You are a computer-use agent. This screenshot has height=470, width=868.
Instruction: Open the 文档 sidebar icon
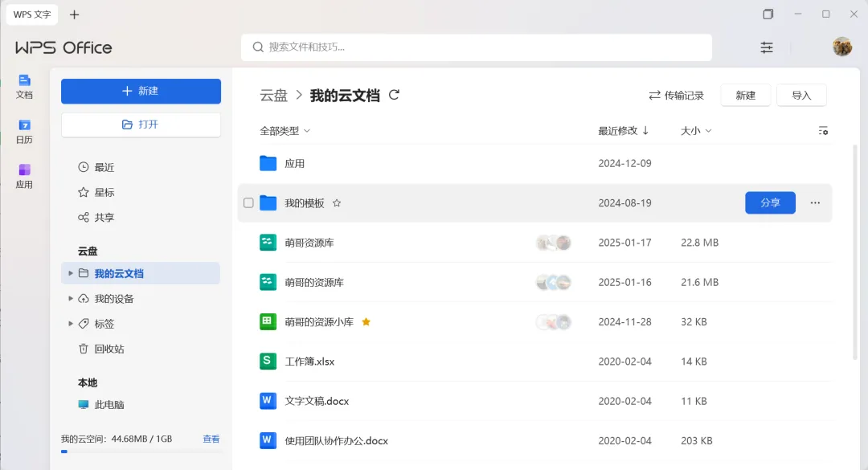[24, 86]
